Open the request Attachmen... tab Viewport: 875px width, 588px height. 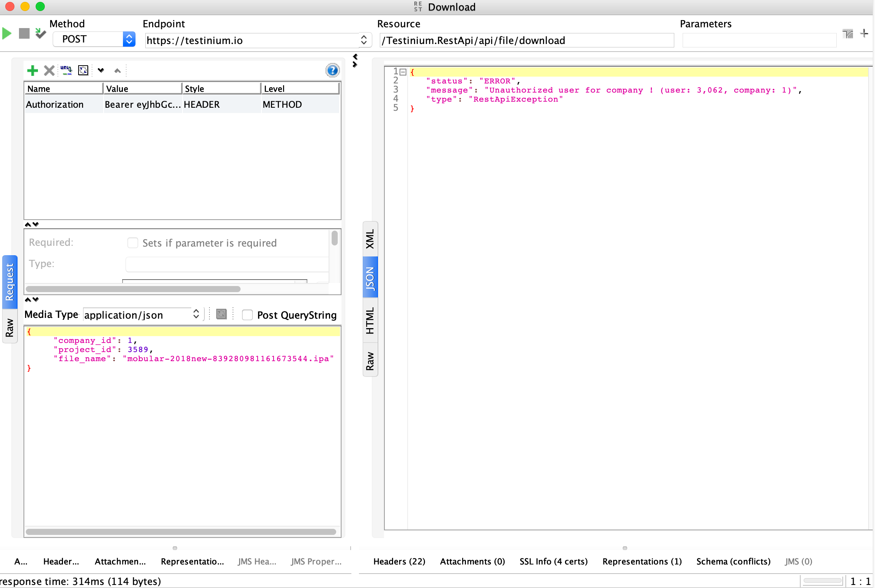point(120,561)
